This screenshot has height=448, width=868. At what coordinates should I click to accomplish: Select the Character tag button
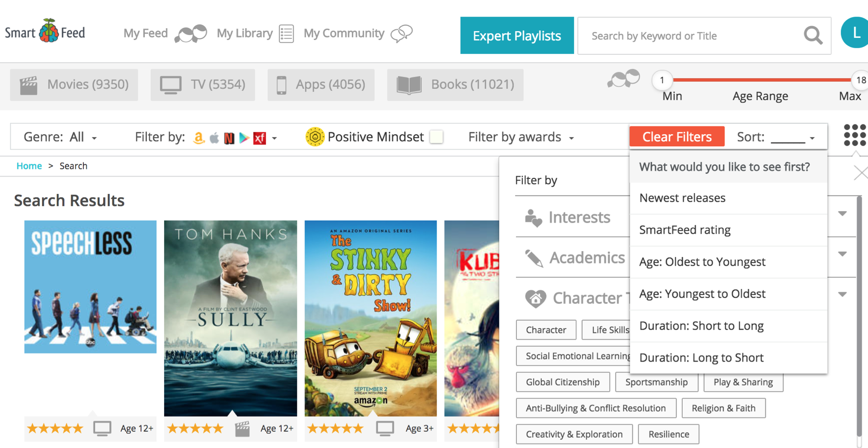(x=546, y=330)
